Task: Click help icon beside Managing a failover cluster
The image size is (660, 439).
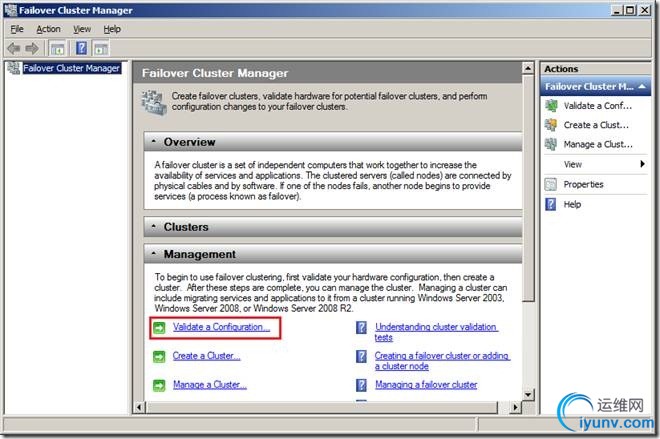Action: 362,385
